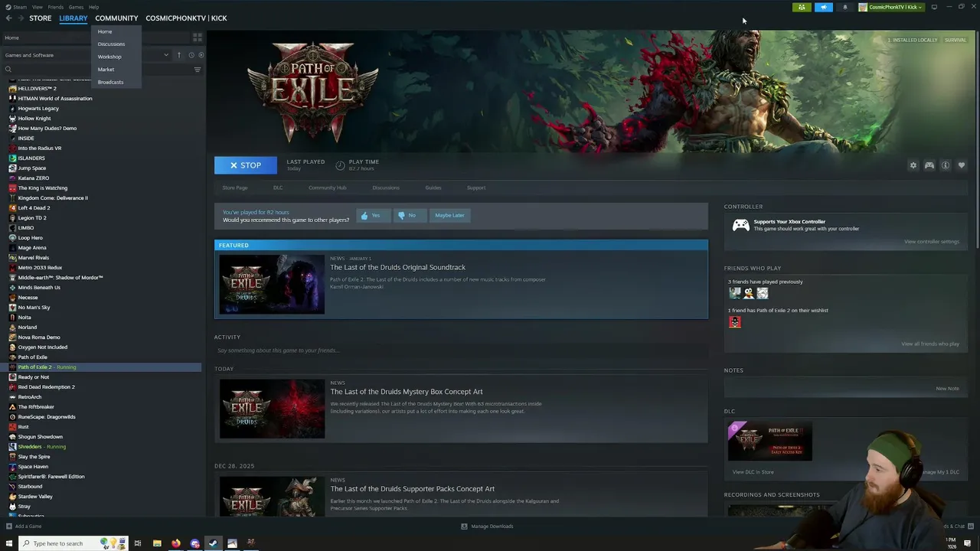Click the library search field
Viewport: 980px width, 551px height.
[x=96, y=70]
